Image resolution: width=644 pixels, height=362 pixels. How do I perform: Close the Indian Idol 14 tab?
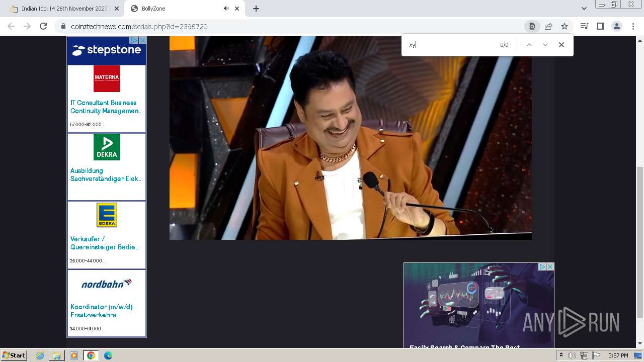[x=117, y=9]
